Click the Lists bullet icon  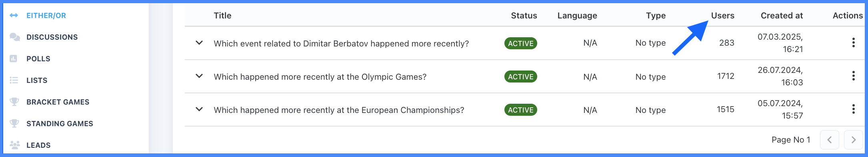[x=14, y=81]
